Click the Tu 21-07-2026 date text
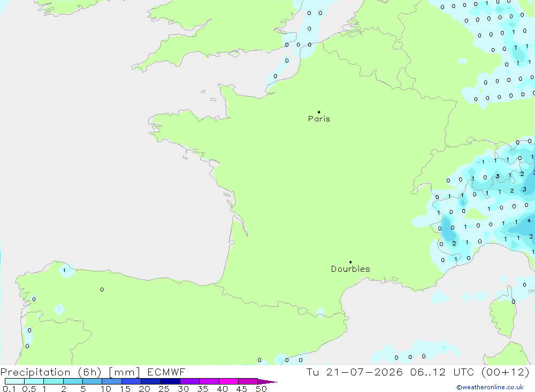 (x=354, y=372)
